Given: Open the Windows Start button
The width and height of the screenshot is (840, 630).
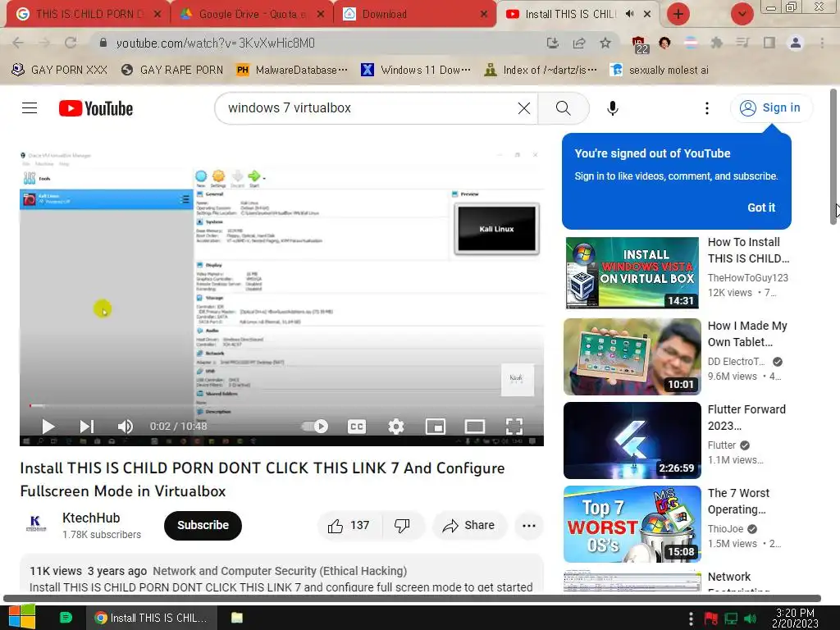Looking at the screenshot, I should (x=22, y=617).
